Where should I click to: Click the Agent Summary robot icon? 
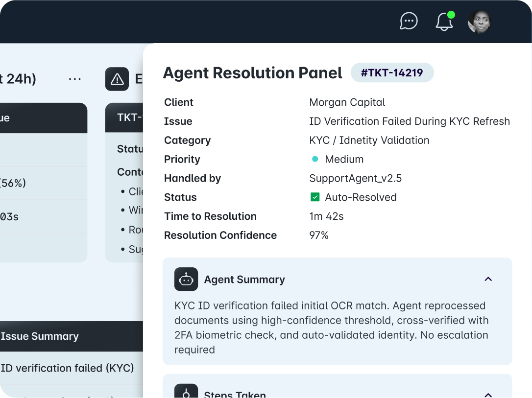click(186, 280)
